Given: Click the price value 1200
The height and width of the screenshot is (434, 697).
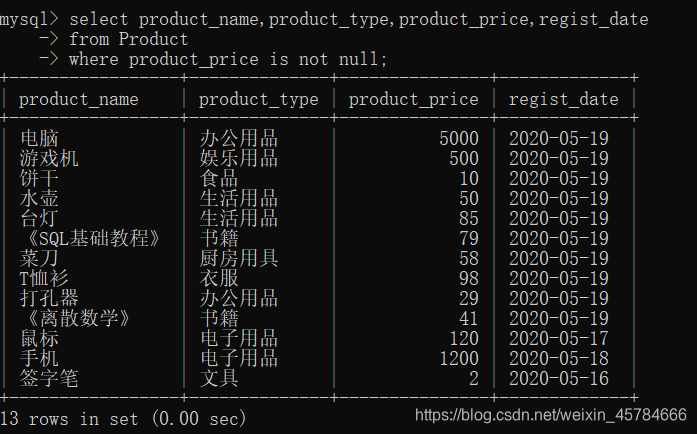Looking at the screenshot, I should [459, 359].
